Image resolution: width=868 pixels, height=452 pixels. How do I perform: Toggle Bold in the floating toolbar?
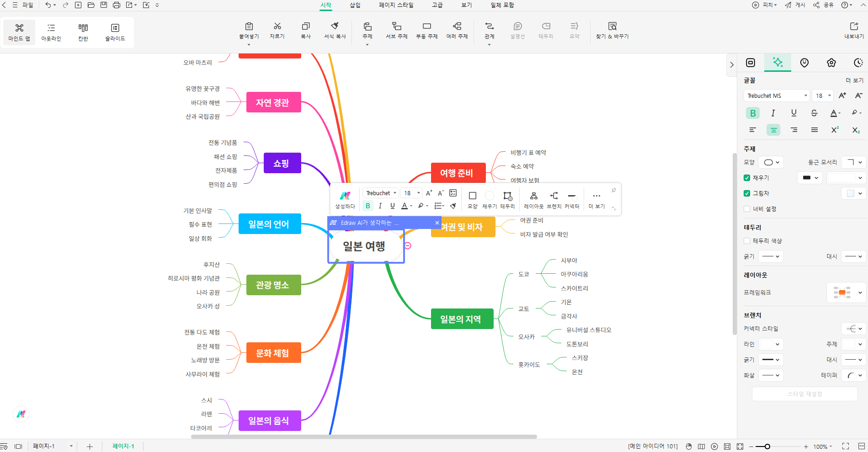pos(368,206)
